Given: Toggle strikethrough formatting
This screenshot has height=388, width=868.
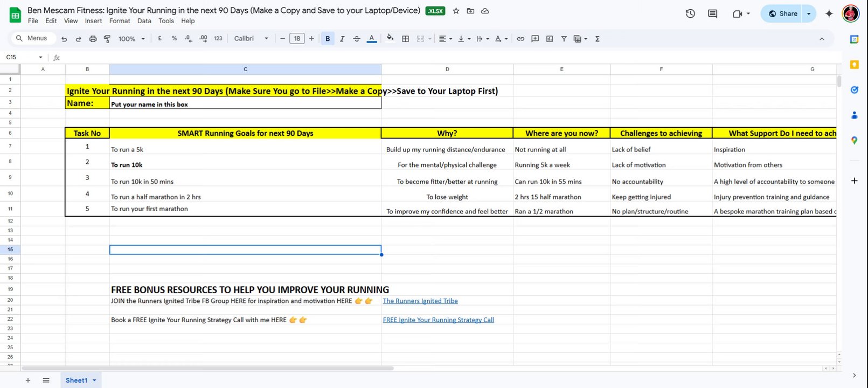Looking at the screenshot, I should coord(356,39).
